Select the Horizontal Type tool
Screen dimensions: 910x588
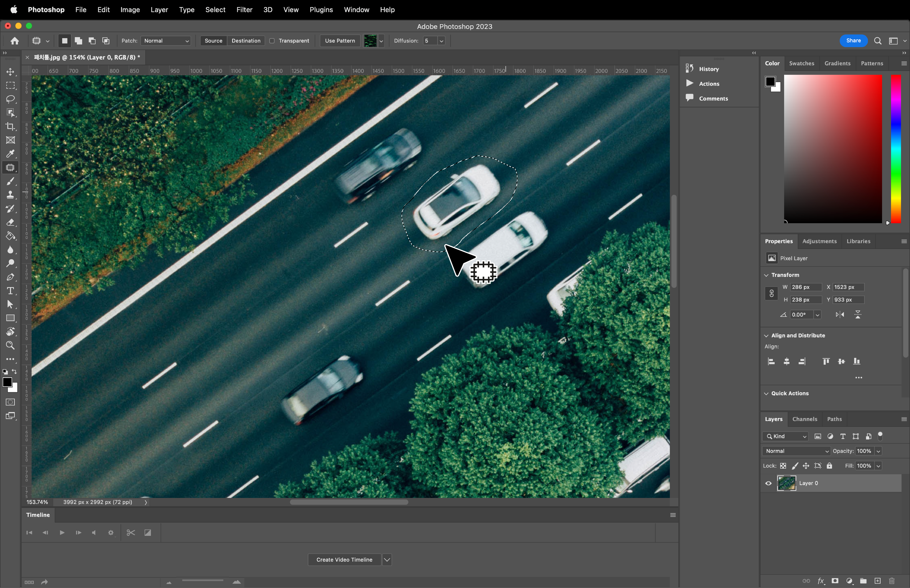pos(10,291)
